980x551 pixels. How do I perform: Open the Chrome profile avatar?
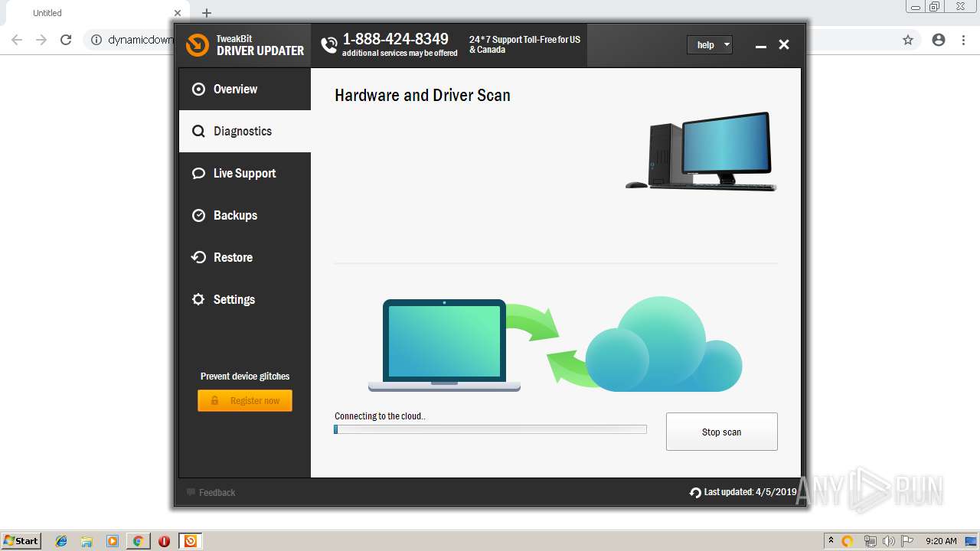pyautogui.click(x=939, y=40)
